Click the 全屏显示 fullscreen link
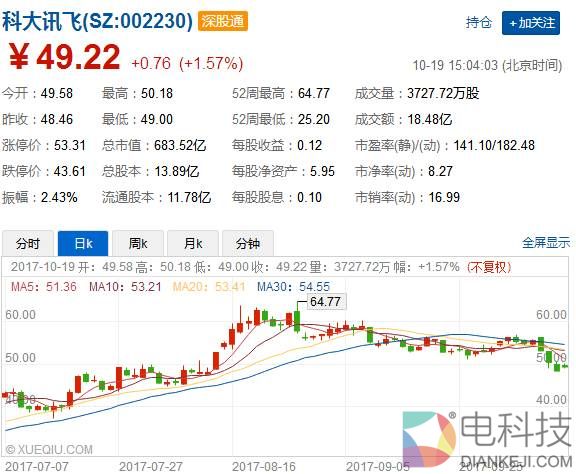576x474 pixels. (x=546, y=243)
